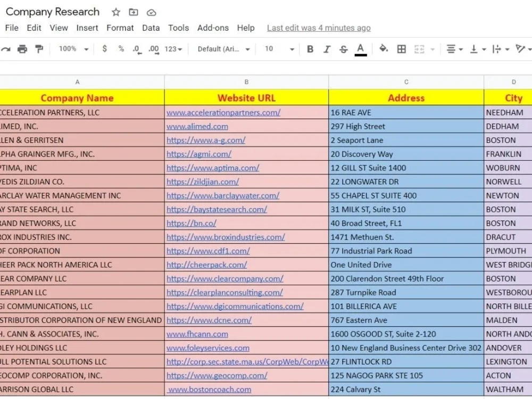Open the www.alimed.com link
Viewport: 532px width, 399px height.
197,127
